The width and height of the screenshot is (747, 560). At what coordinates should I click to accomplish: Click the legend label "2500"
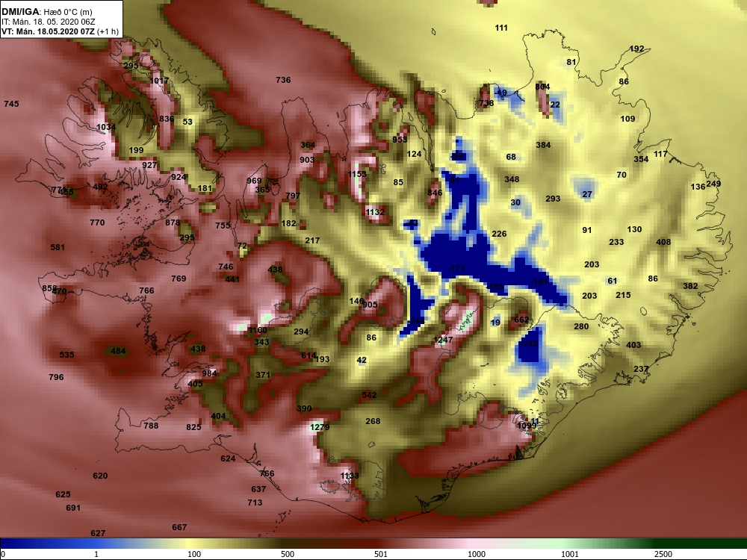[x=663, y=554]
